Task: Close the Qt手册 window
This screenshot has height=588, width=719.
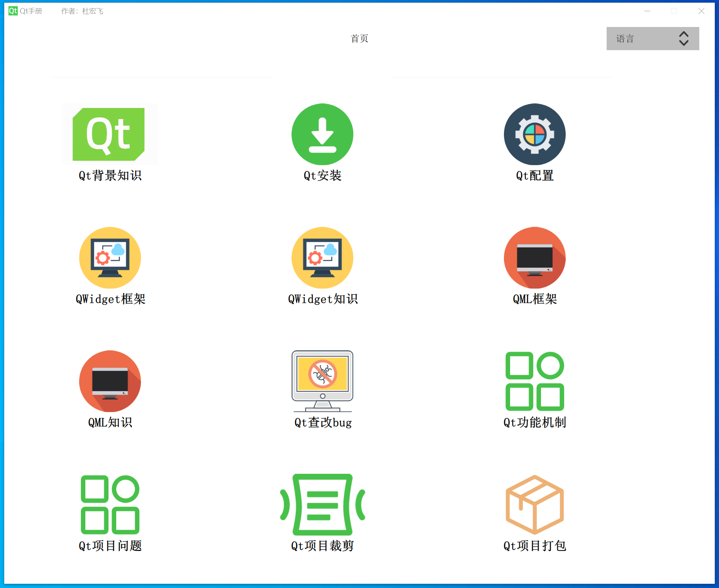Action: point(701,11)
